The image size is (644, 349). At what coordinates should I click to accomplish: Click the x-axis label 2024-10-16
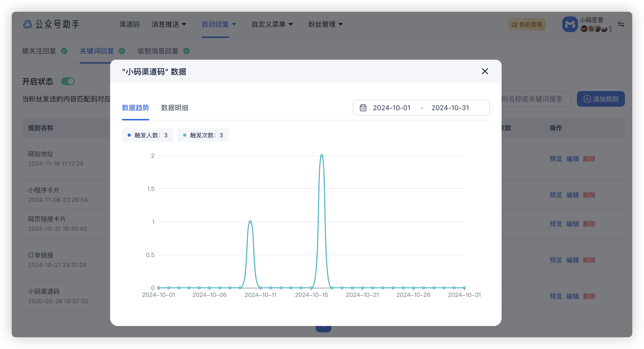[x=311, y=295]
